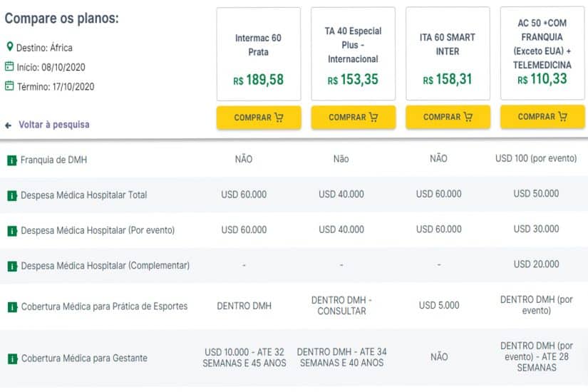
Task: Click calendar icon beside Início date
Action: [9, 66]
